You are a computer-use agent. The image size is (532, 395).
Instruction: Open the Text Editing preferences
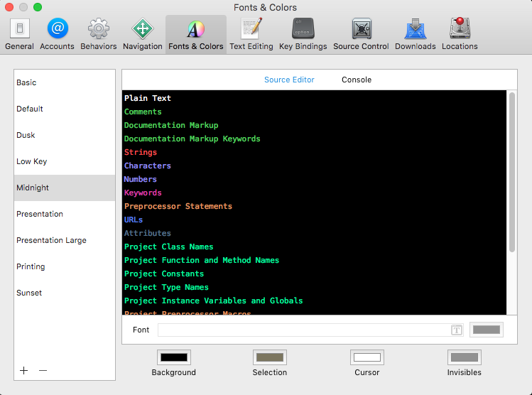click(x=251, y=34)
